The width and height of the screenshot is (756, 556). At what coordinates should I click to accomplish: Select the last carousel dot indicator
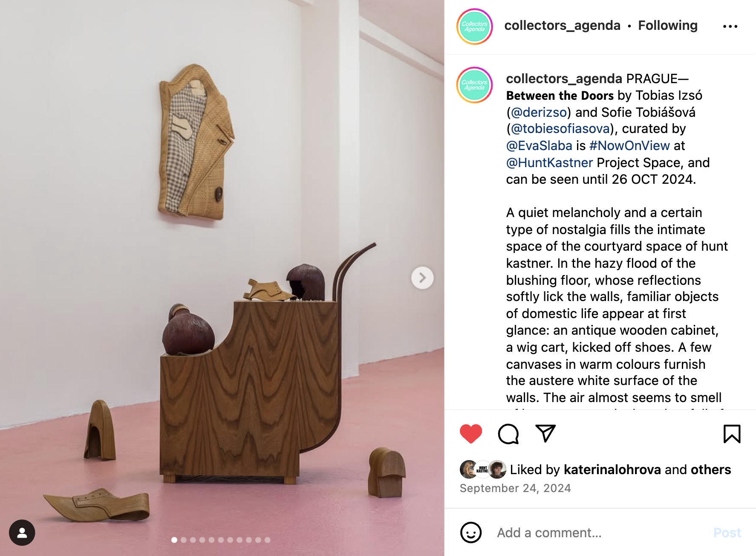[268, 540]
